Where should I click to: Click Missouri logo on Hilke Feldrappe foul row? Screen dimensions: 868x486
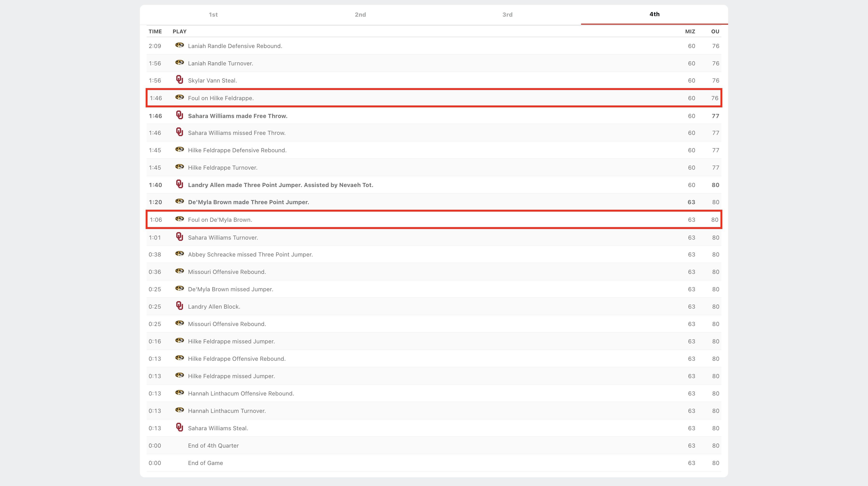[180, 97]
